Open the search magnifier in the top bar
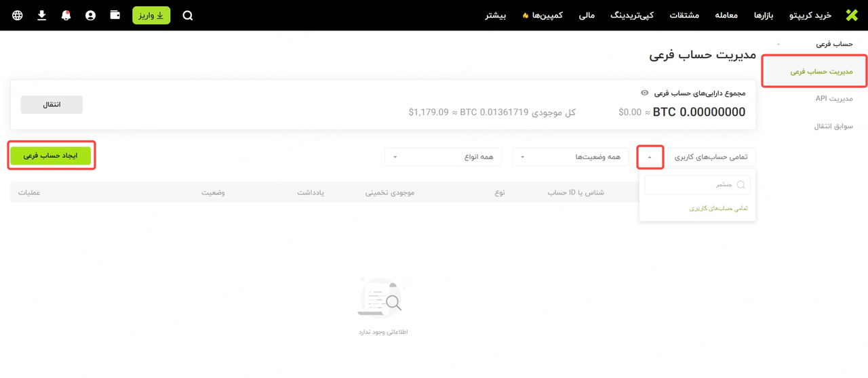 click(x=188, y=16)
